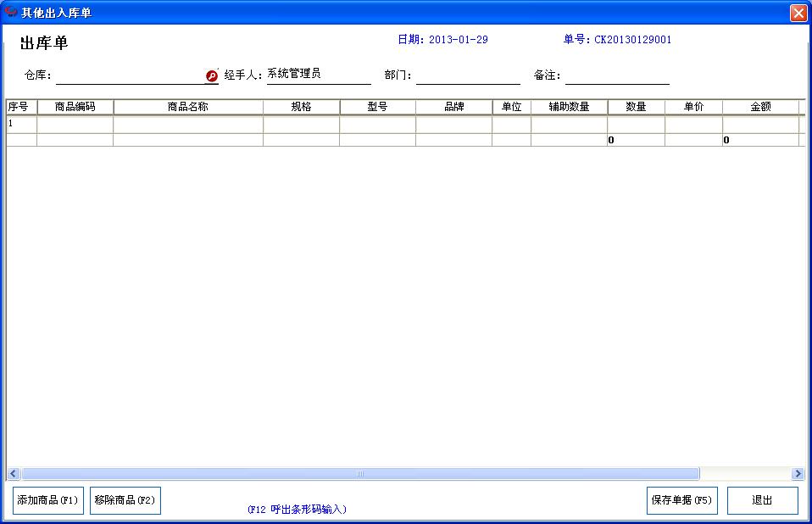
Task: Click the 商品名称 column header
Action: (188, 106)
